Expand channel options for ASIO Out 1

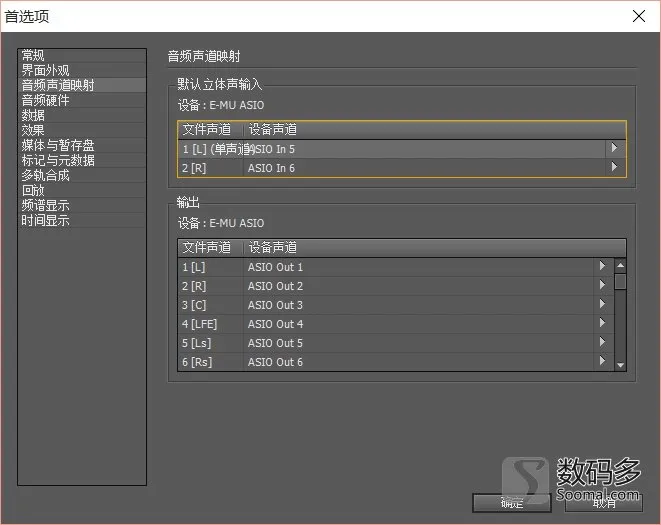tap(603, 266)
